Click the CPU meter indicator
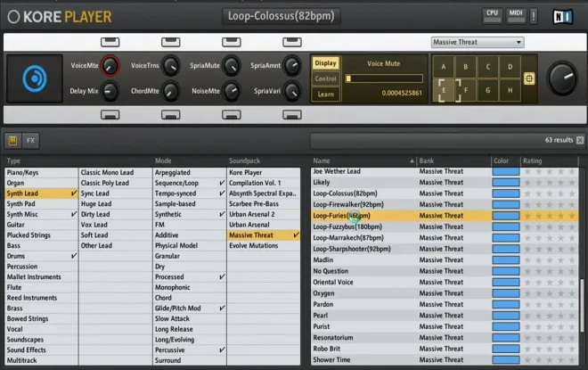 (x=492, y=16)
